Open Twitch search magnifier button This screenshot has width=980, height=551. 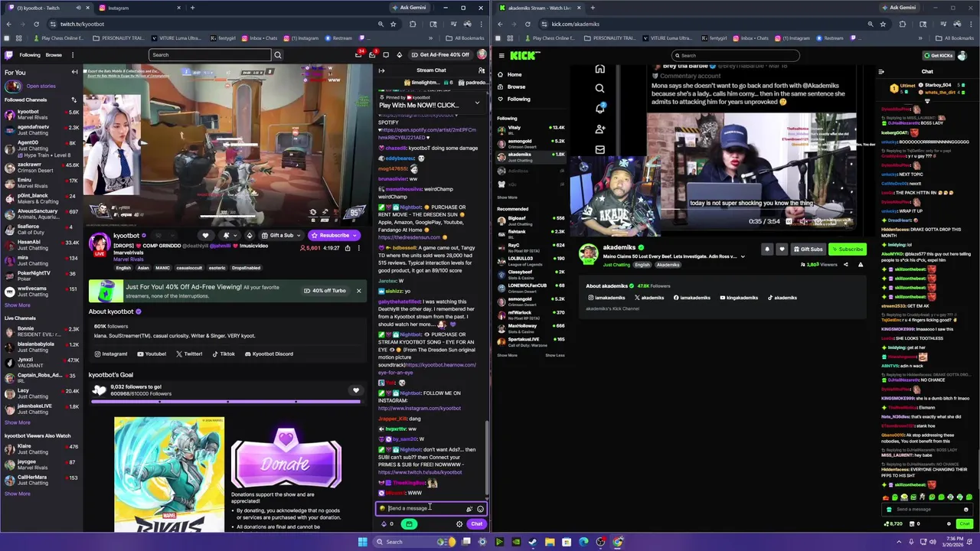pos(278,55)
